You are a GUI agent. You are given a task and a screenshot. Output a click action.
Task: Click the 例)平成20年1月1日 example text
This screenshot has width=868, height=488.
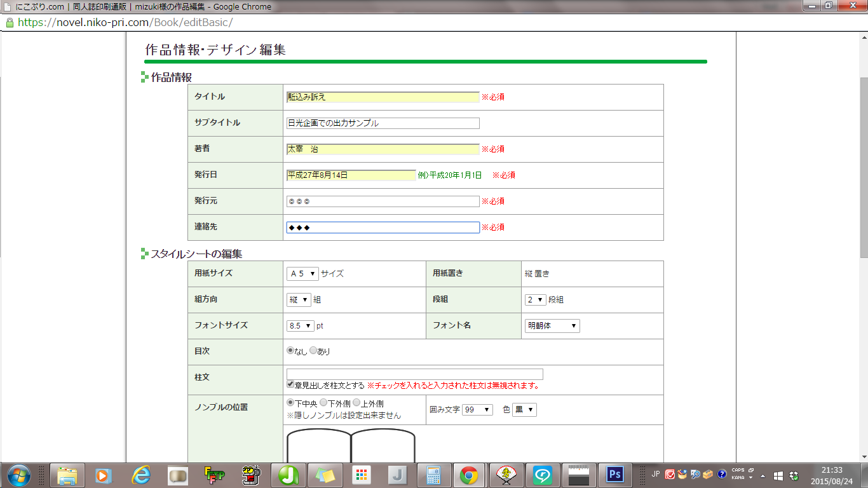(x=450, y=175)
